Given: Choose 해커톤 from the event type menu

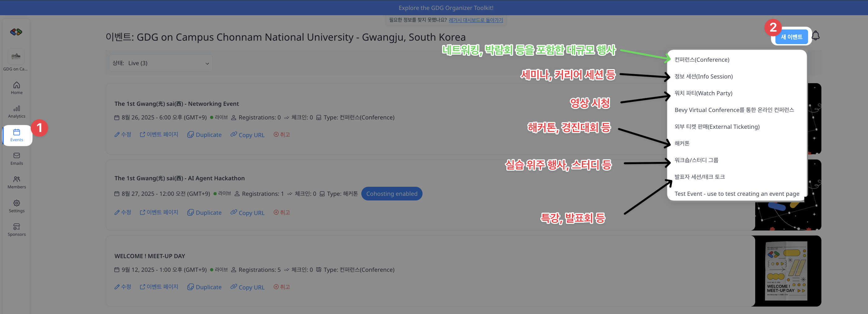Looking at the screenshot, I should [x=682, y=143].
